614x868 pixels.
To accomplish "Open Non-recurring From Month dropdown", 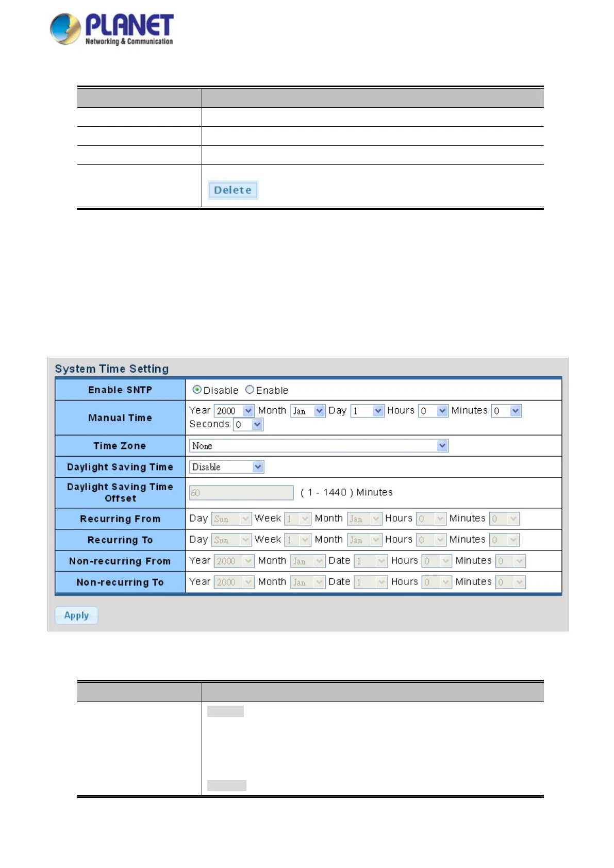I will tap(308, 561).
